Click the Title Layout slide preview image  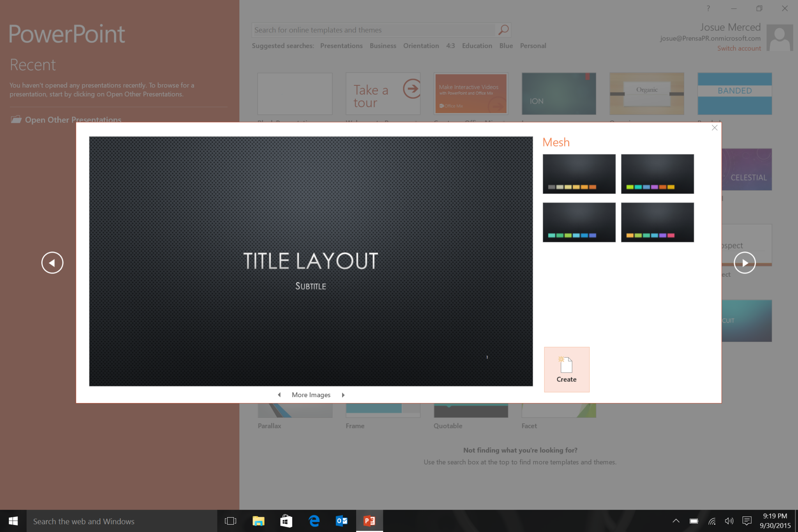[x=311, y=261]
